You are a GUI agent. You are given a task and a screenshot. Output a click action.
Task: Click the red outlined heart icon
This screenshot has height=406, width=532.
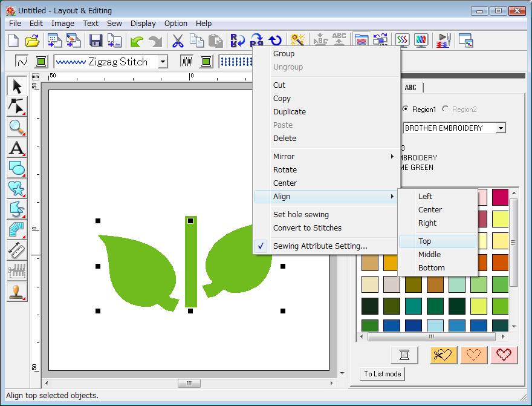coord(504,355)
